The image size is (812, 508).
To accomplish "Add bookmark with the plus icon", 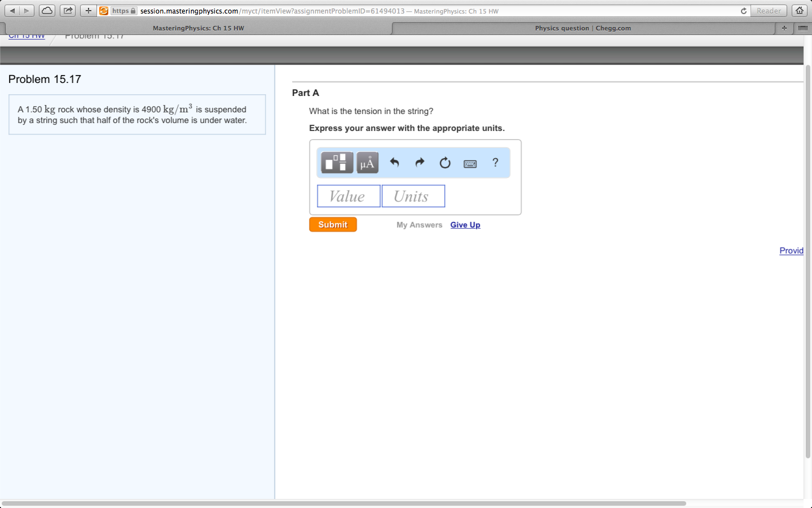I will pos(88,11).
